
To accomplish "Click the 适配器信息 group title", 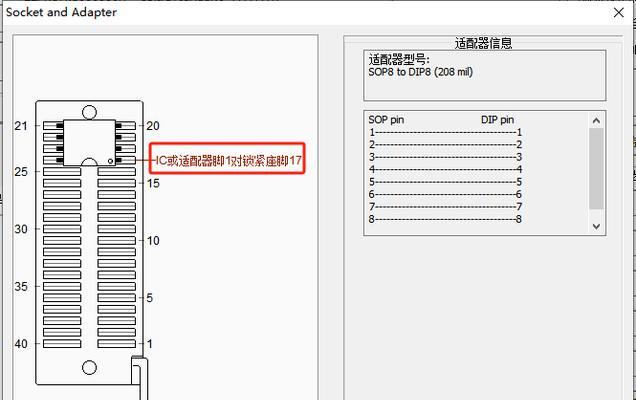I will (x=483, y=43).
